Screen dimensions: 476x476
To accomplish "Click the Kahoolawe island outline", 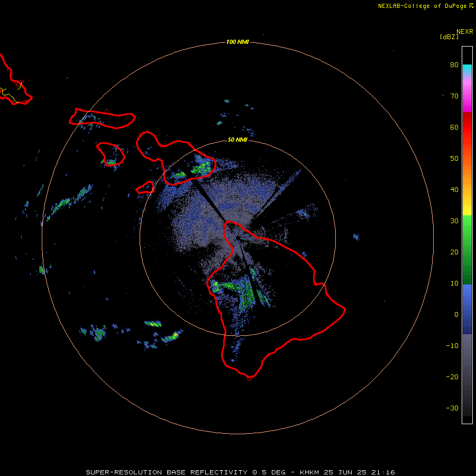I will 145,188.
